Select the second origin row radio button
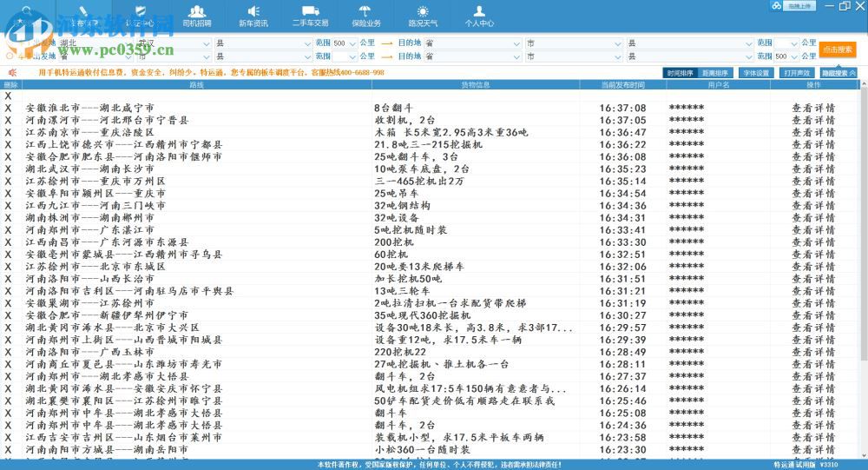This screenshot has width=868, height=470. click(x=10, y=56)
